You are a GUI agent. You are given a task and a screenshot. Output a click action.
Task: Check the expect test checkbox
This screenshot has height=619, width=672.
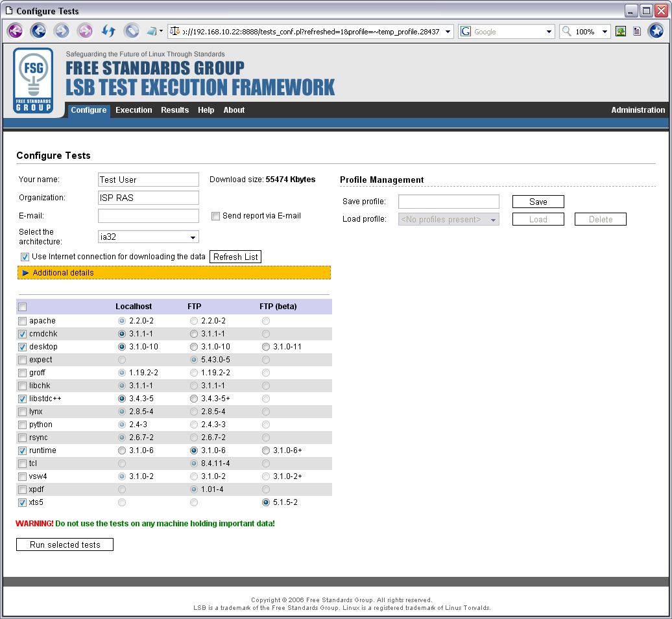coord(22,360)
